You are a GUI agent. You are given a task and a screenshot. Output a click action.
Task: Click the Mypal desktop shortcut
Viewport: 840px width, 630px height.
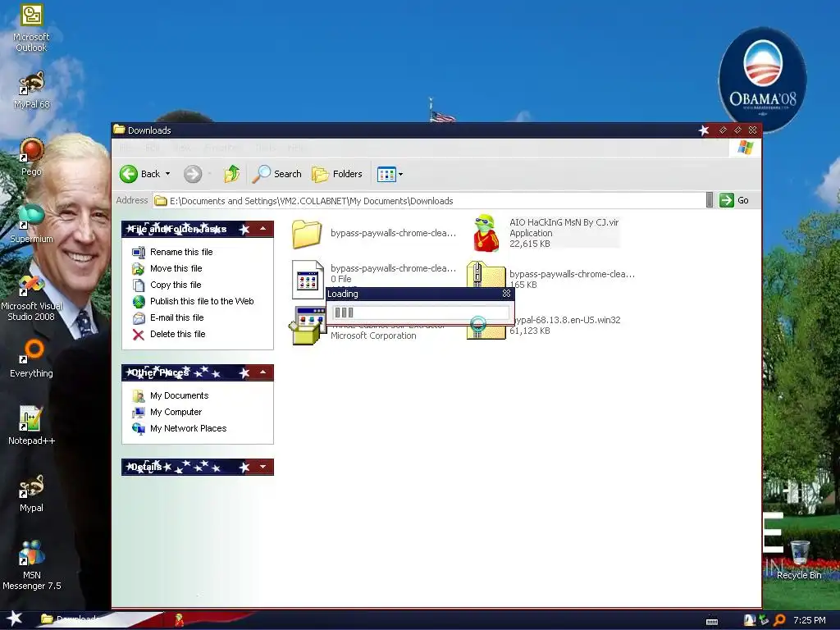click(31, 493)
